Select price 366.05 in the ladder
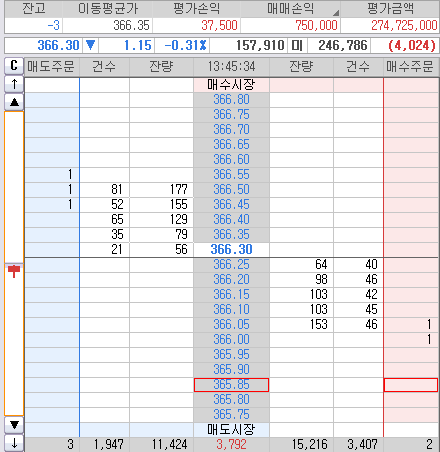 coord(231,324)
